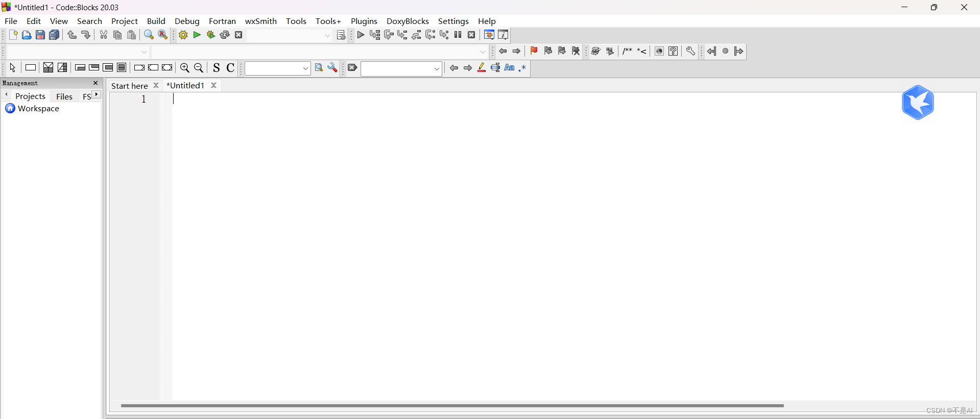Open DoxyBlocks preferences with the wrench icon

tap(690, 52)
